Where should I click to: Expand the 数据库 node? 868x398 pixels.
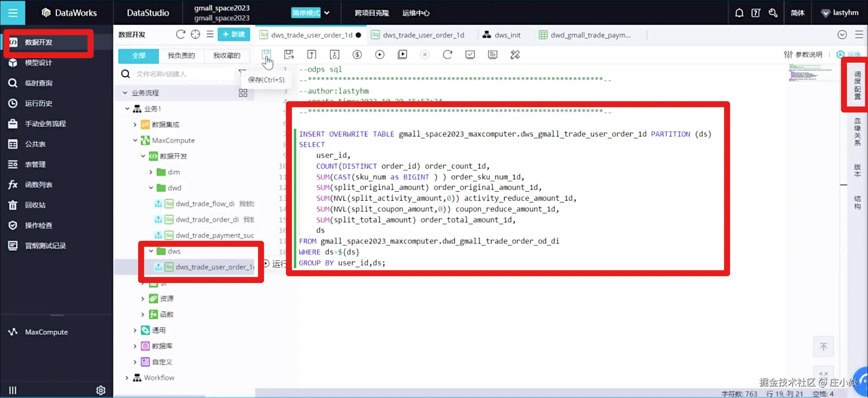pyautogui.click(x=135, y=346)
